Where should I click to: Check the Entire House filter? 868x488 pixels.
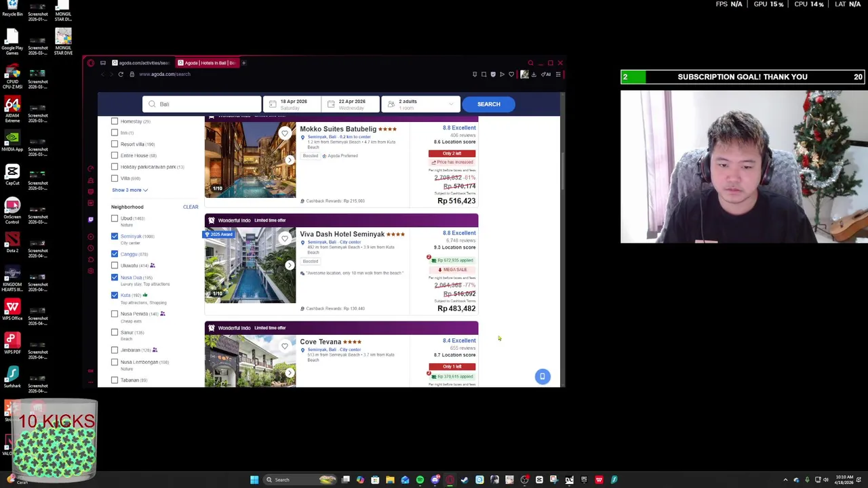coord(115,156)
